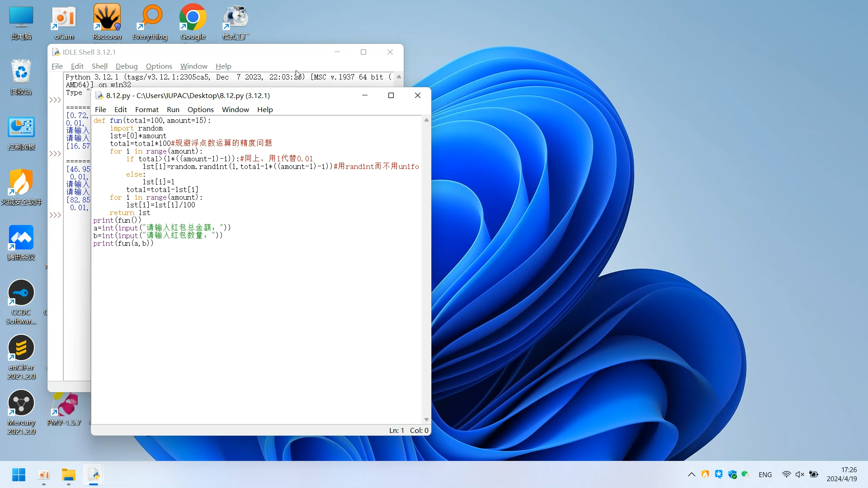Launch Tencent Meeting desktop shortcut
This screenshot has width=868, height=488.
[21, 242]
